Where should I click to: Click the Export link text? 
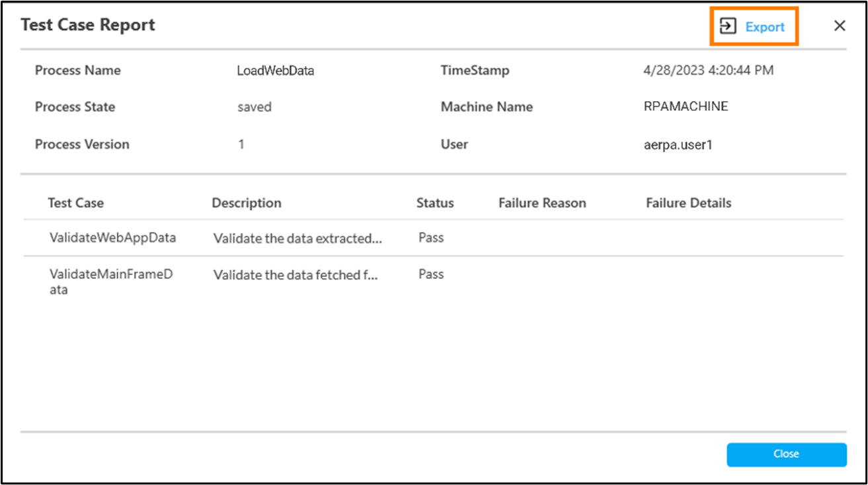765,27
